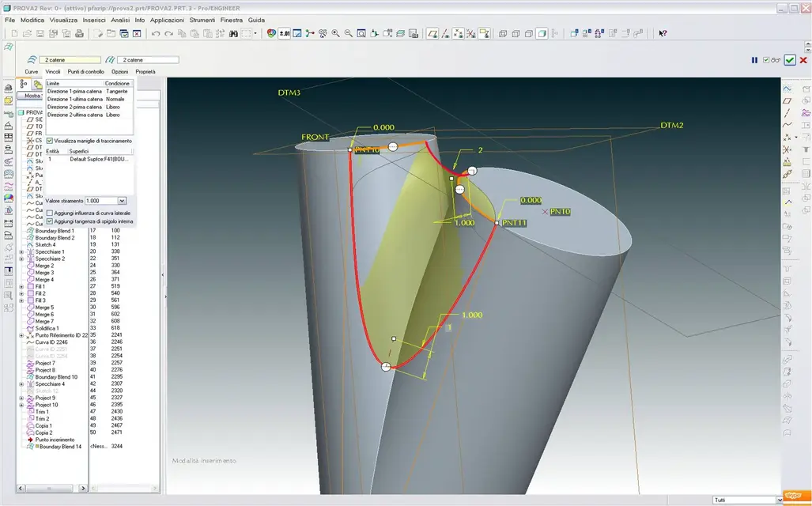Expand the Fill 1 tree node
The height and width of the screenshot is (506, 812).
[x=21, y=286]
